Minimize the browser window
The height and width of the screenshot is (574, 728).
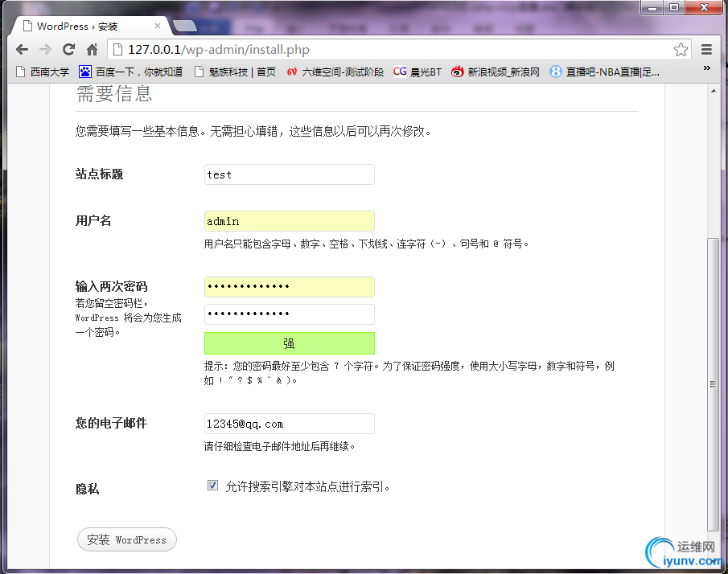(652, 7)
